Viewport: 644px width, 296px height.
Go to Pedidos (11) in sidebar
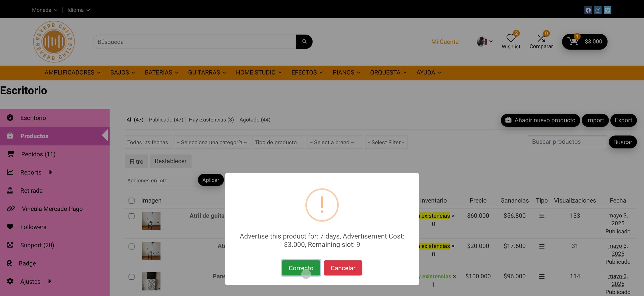point(38,154)
